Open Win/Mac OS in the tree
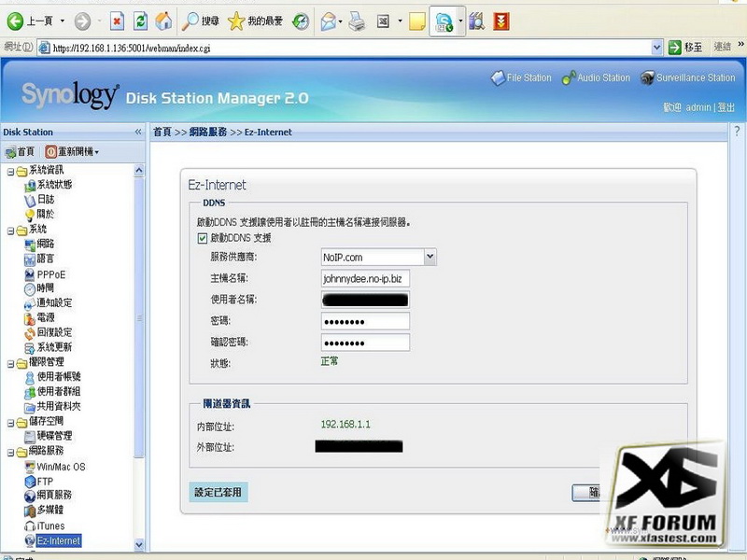 pyautogui.click(x=55, y=467)
